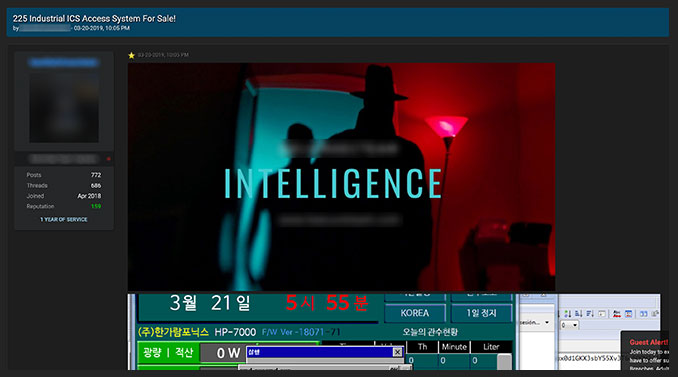This screenshot has width=678, height=377.
Task: Click the Guest Alert notification popup
Action: 645,351
